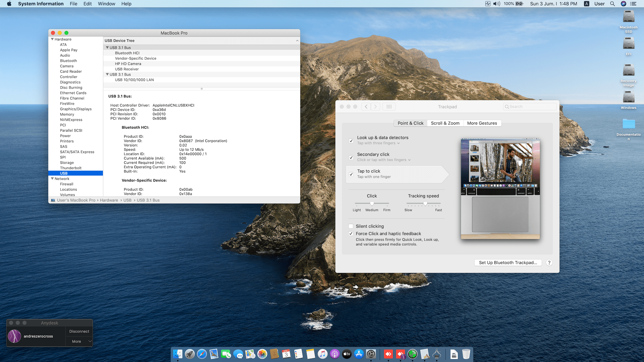The width and height of the screenshot is (644, 362).
Task: Open the Trackpad help question mark
Action: 549,263
